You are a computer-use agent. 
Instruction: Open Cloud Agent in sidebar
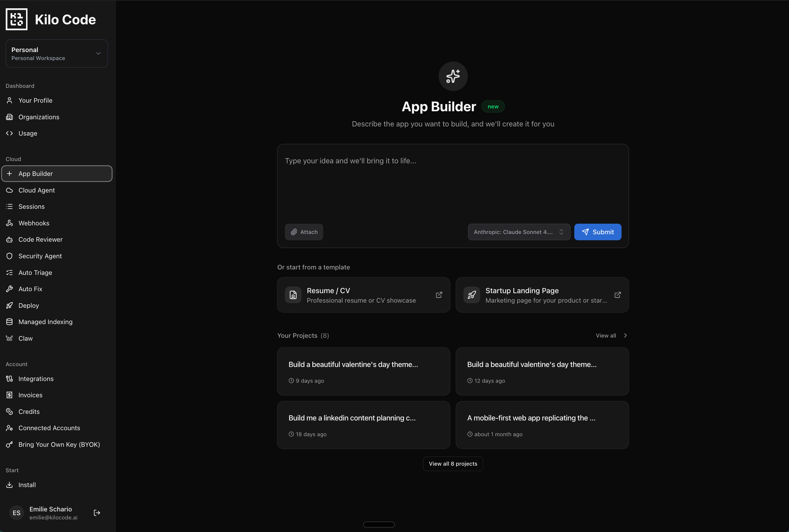37,190
